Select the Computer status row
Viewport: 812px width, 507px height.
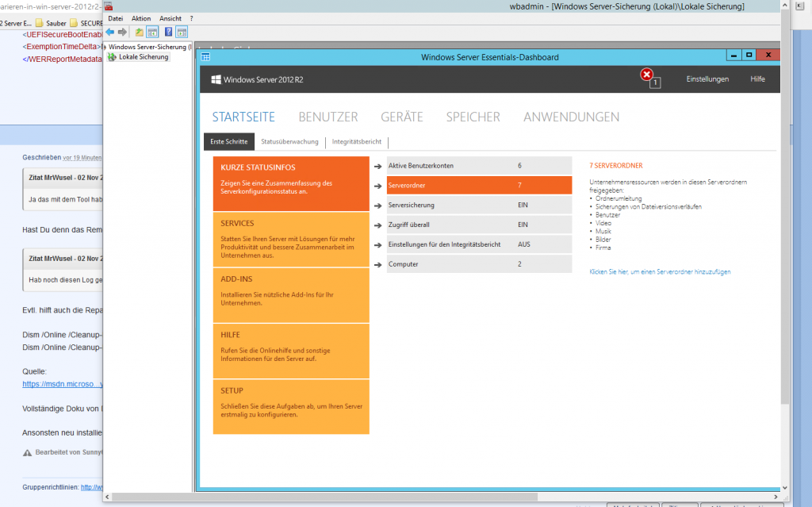coord(479,264)
